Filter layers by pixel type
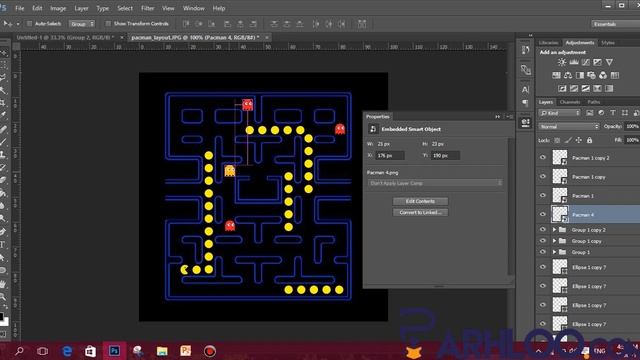640x360 pixels. pyautogui.click(x=589, y=113)
